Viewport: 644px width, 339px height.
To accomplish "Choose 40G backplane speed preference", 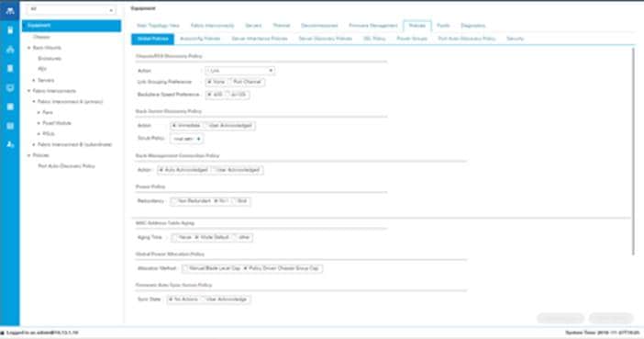I will point(209,95).
